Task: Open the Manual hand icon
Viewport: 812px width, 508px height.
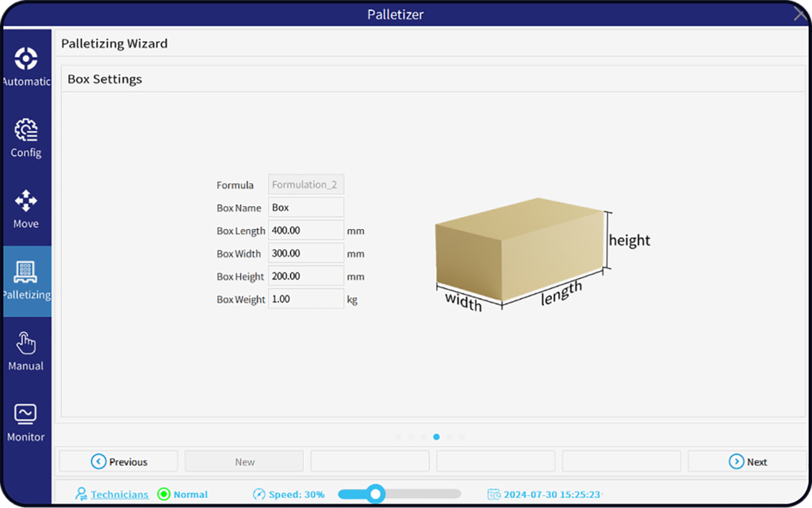Action: pos(26,344)
